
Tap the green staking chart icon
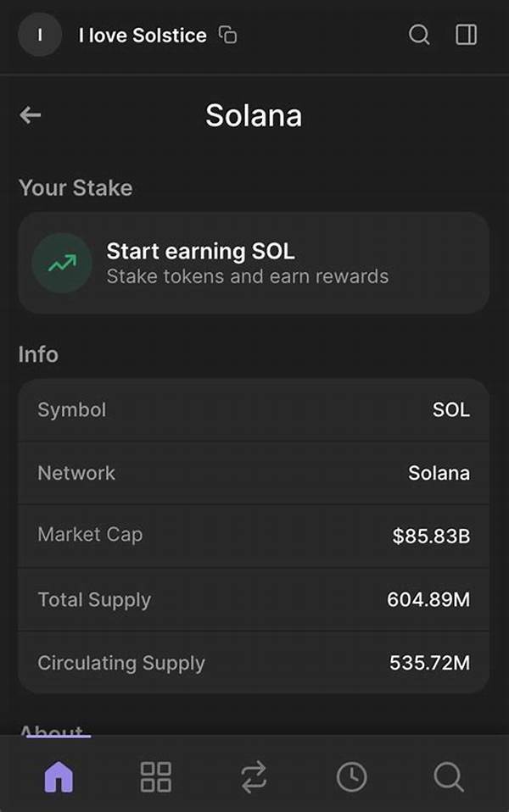pyautogui.click(x=61, y=263)
